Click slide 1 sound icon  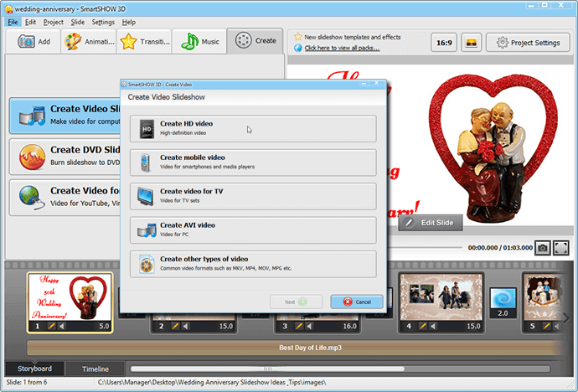coord(62,326)
